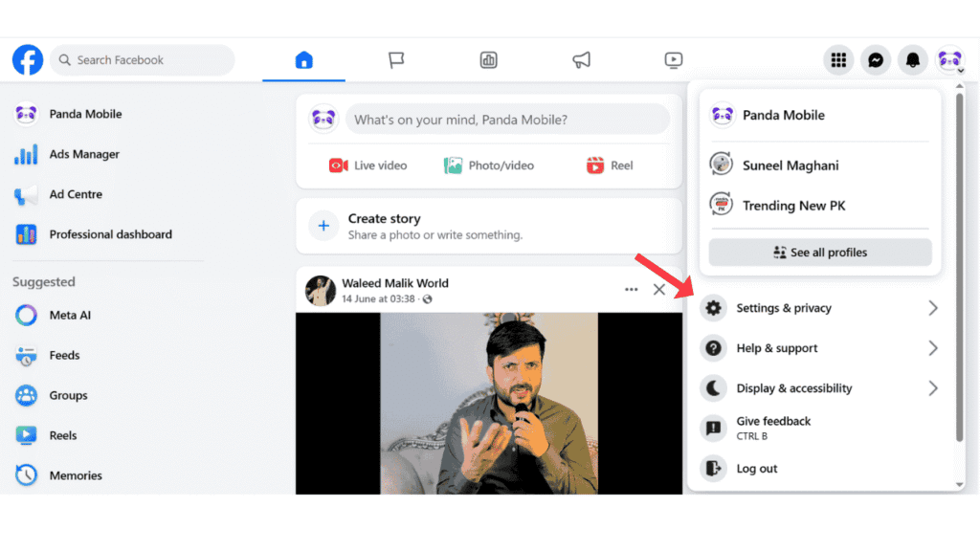Screen dimensions: 980x551
Task: Click the account menu scroll down arrow
Action: tap(959, 485)
